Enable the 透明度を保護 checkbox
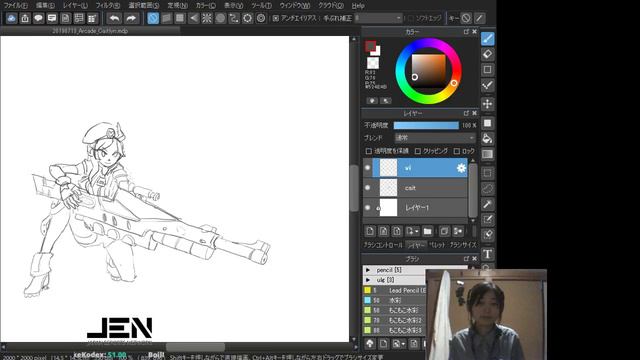Viewport: 640px width, 360px height. click(x=369, y=151)
